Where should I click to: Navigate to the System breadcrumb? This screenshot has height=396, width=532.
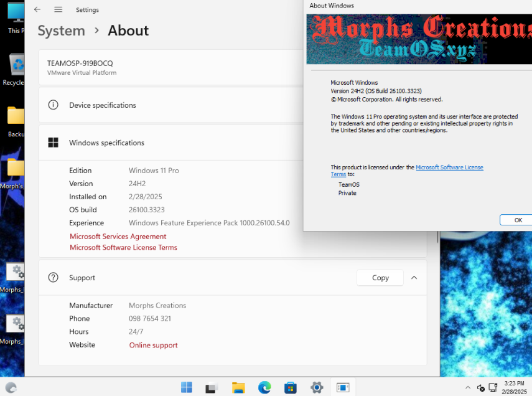[62, 31]
